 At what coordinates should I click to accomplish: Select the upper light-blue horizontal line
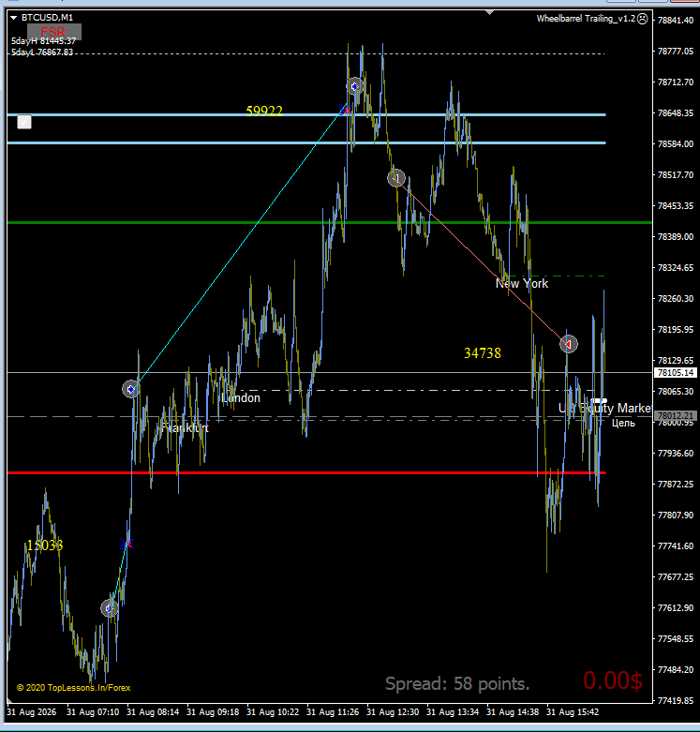[x=306, y=115]
